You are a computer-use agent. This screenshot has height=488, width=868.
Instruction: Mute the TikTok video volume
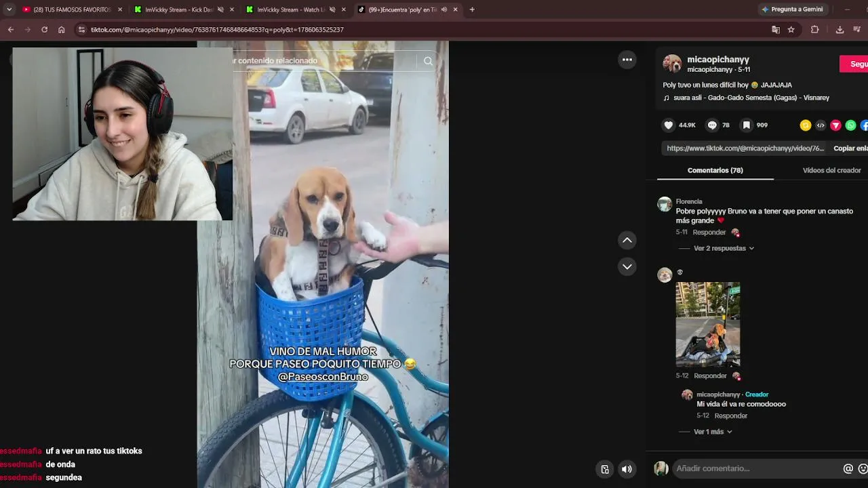click(627, 469)
